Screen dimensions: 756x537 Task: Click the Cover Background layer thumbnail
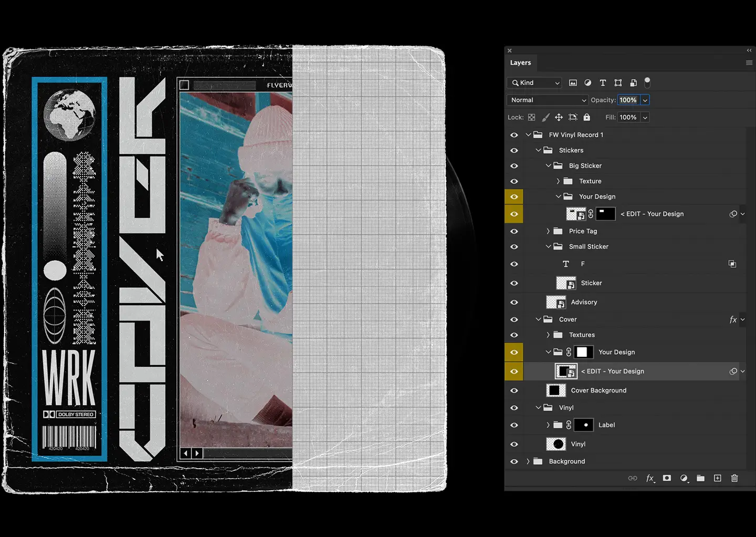click(x=556, y=390)
